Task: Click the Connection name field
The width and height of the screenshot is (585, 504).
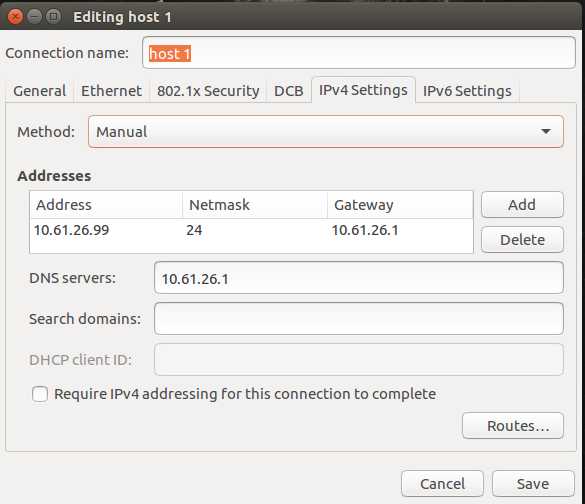Action: click(359, 53)
